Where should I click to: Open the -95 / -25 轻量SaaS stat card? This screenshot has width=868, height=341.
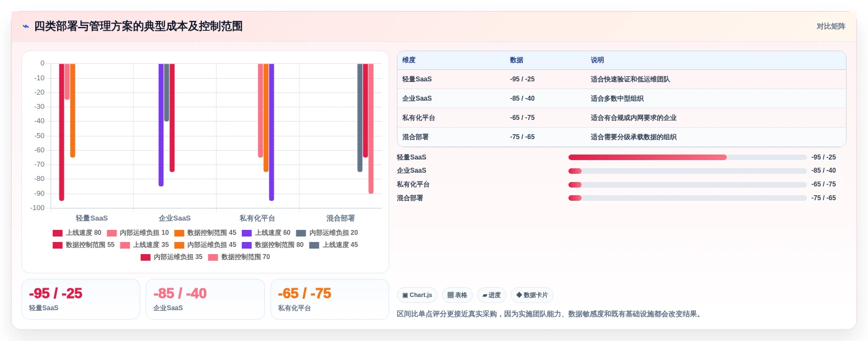click(x=81, y=299)
